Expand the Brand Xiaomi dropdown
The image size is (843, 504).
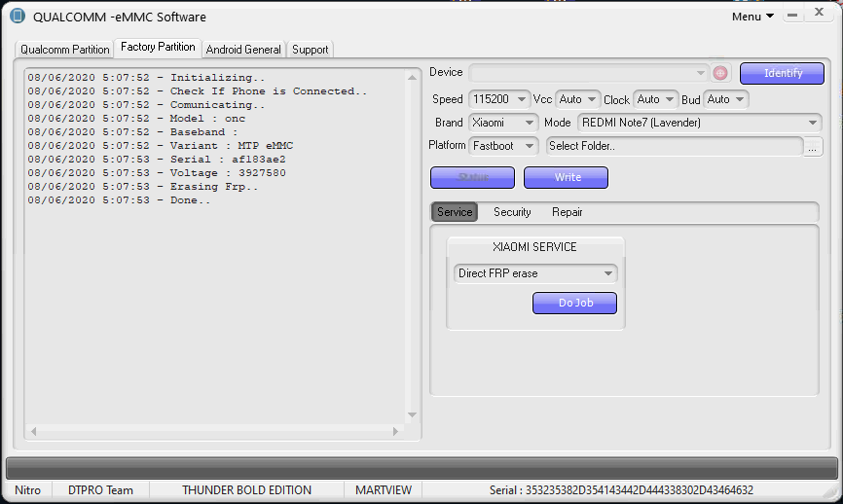[x=503, y=123]
